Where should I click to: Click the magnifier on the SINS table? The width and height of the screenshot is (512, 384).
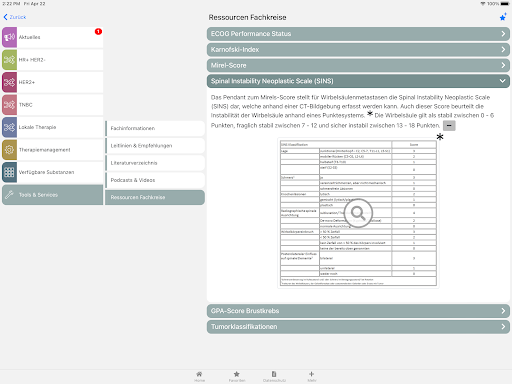(358, 213)
